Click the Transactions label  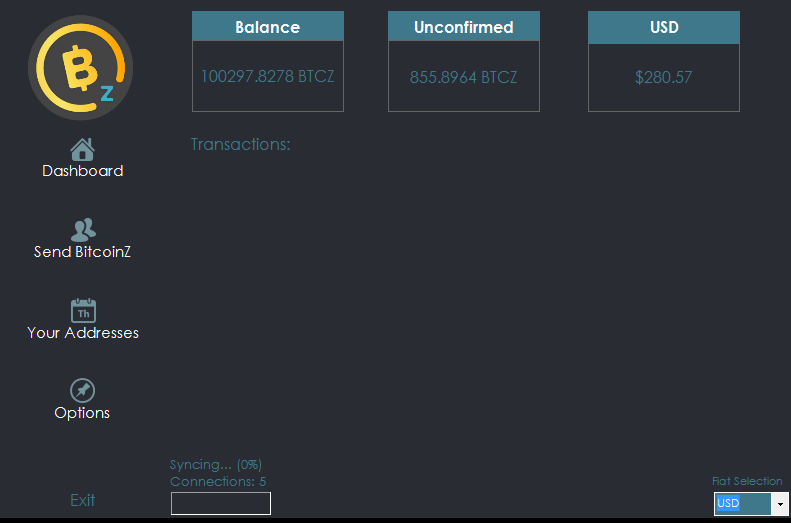(x=240, y=145)
